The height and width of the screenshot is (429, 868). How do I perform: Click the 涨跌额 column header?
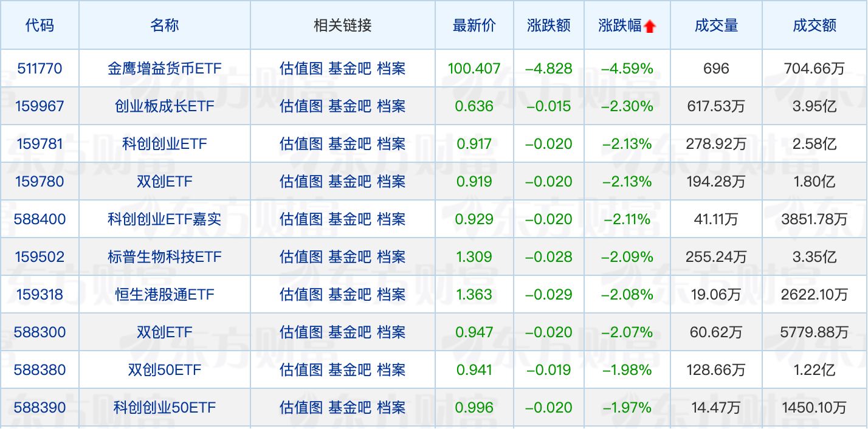549,26
